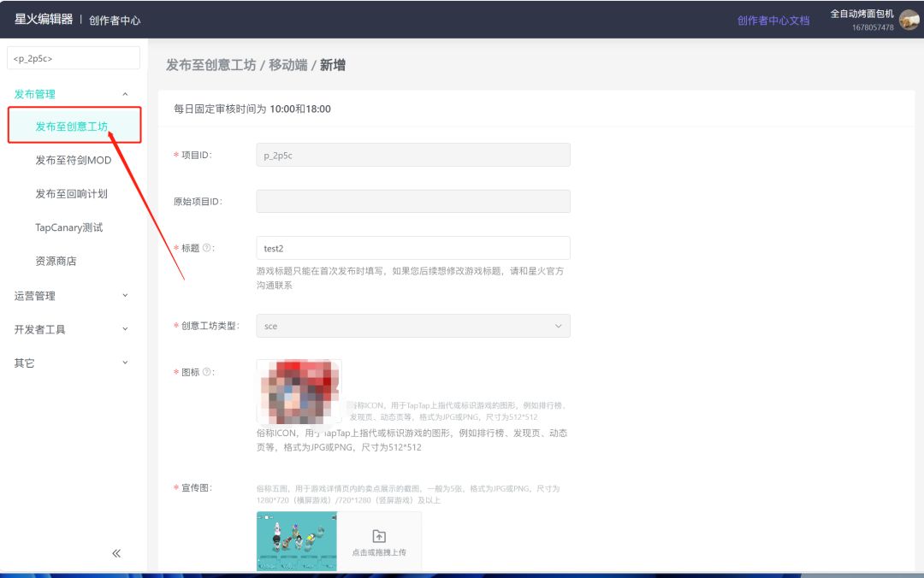Click username 全自动烤面包机
The image size is (924, 578).
[x=862, y=14]
